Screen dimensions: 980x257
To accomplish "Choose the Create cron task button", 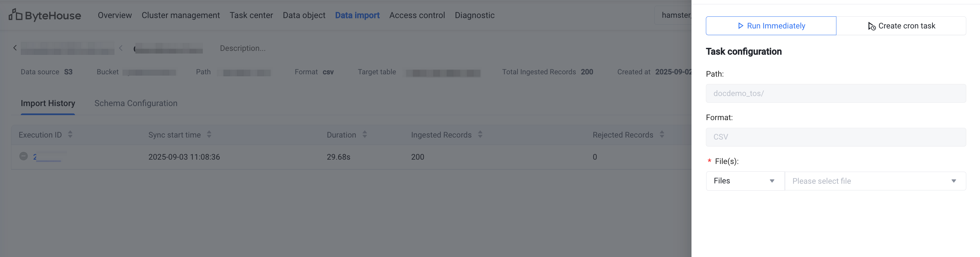I will click(x=901, y=26).
